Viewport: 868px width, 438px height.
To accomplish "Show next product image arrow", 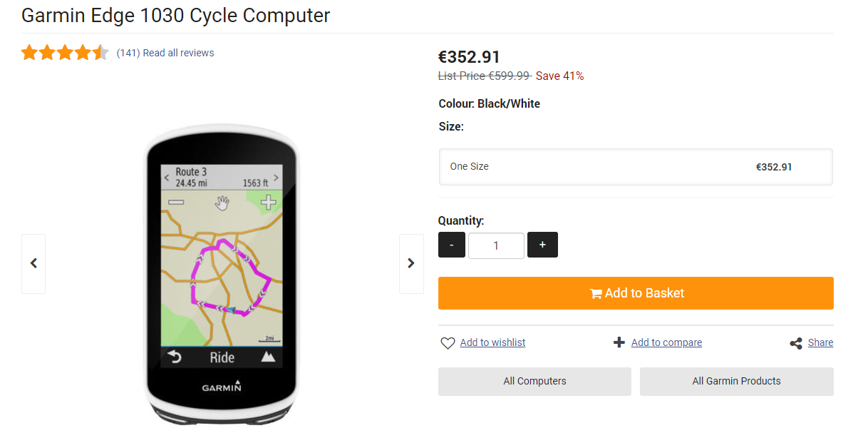I will coord(411,263).
